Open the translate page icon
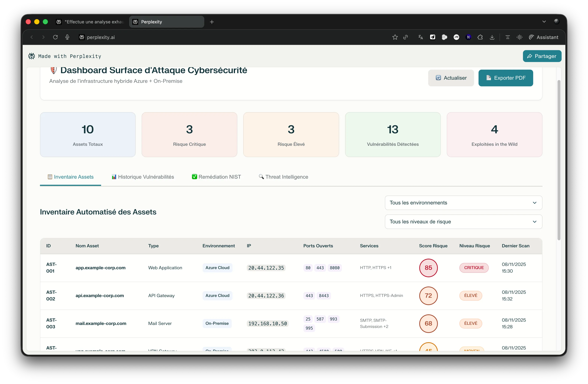Viewport: 588px width, 384px height. (421, 37)
